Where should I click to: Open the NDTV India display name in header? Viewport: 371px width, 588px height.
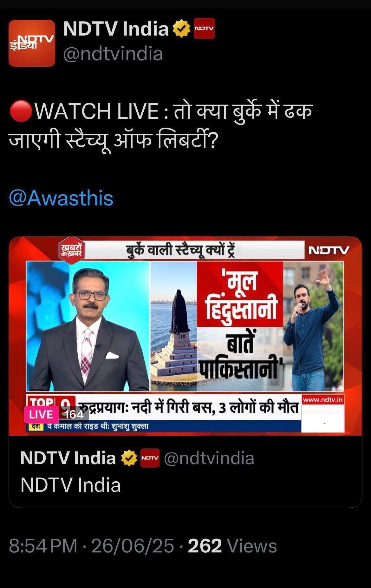[x=116, y=29]
